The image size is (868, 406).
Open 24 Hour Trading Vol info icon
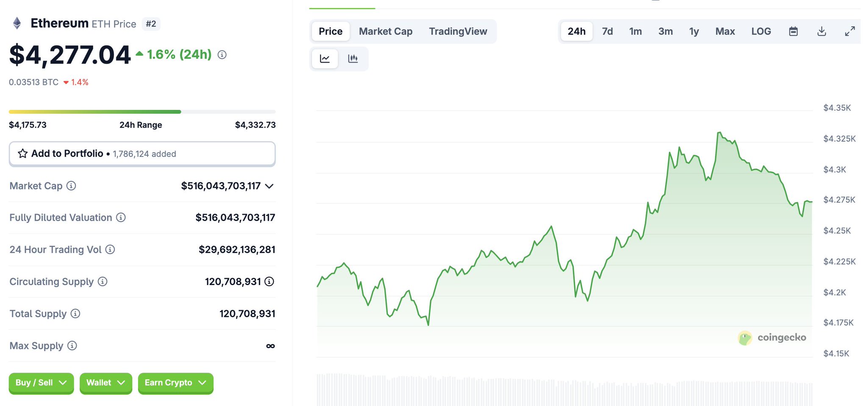coord(110,249)
